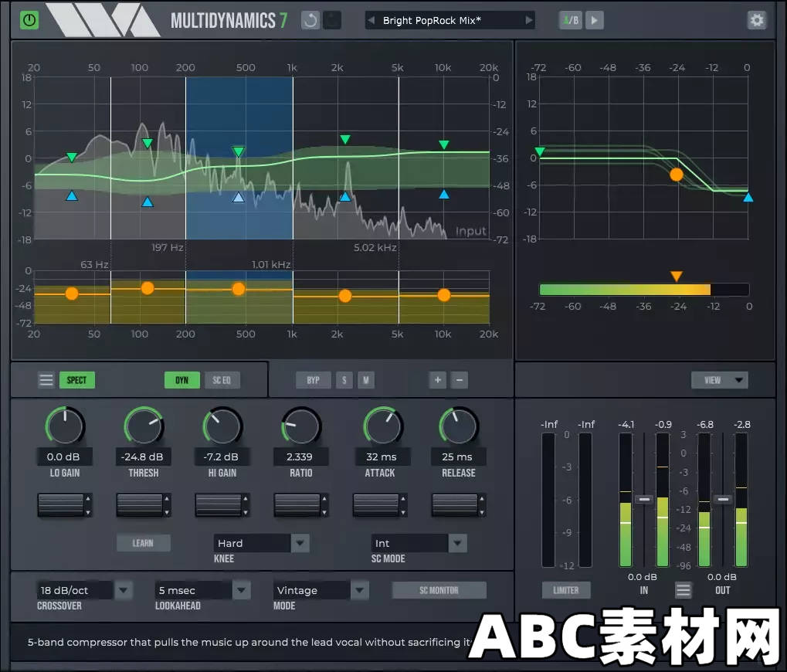Switch to the SC EQ tab

point(222,379)
